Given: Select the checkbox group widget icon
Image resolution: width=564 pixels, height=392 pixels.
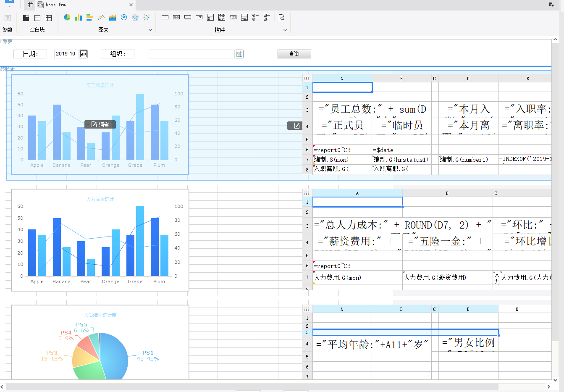Looking at the screenshot, I should pos(267,17).
